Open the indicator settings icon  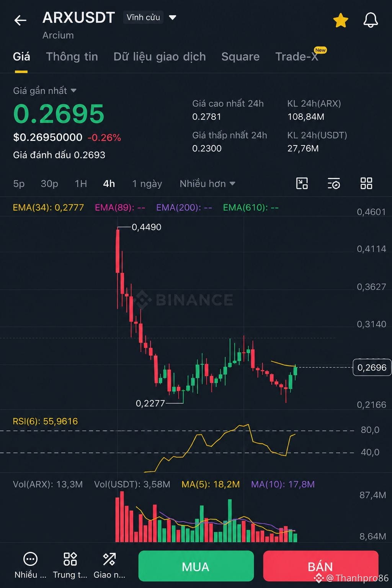point(334,183)
